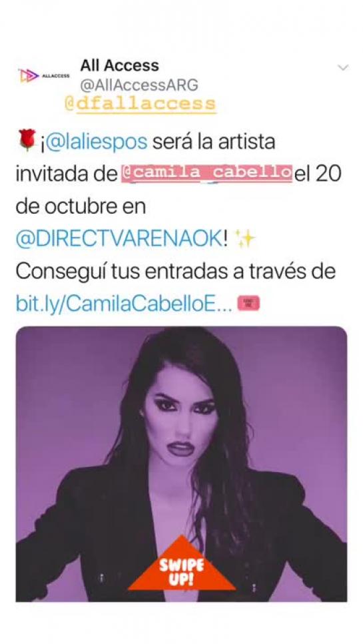The width and height of the screenshot is (363, 644).
Task: Tap the 'de octubre en' text line
Action: pyautogui.click(x=81, y=206)
